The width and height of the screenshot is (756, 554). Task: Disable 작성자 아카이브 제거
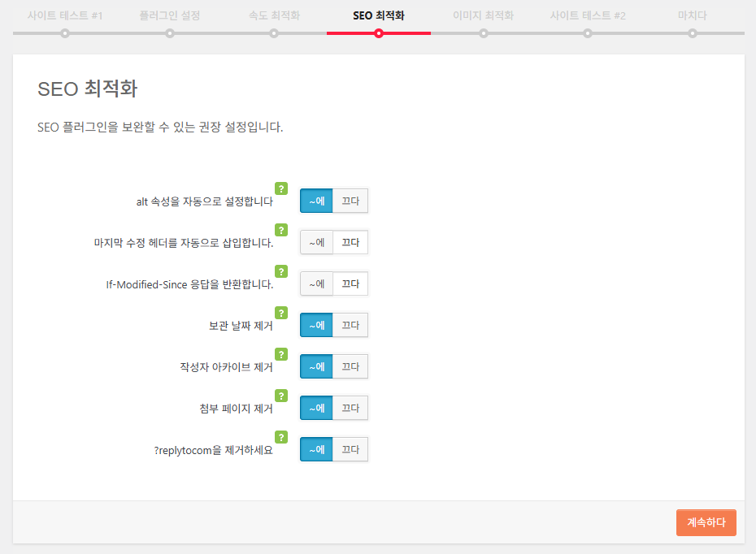350,366
